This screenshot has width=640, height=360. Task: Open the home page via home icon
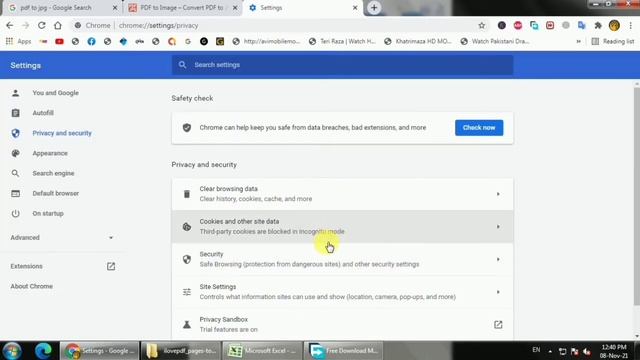click(58, 25)
